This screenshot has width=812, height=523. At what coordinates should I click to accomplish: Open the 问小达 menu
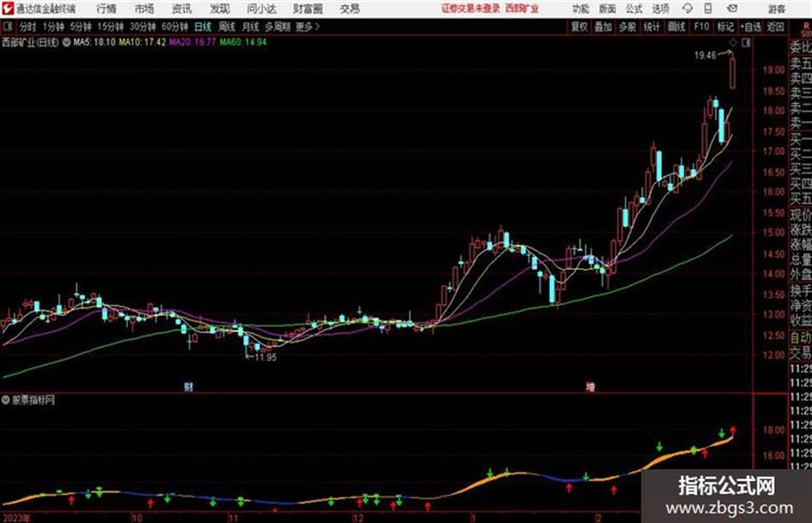coord(261,9)
